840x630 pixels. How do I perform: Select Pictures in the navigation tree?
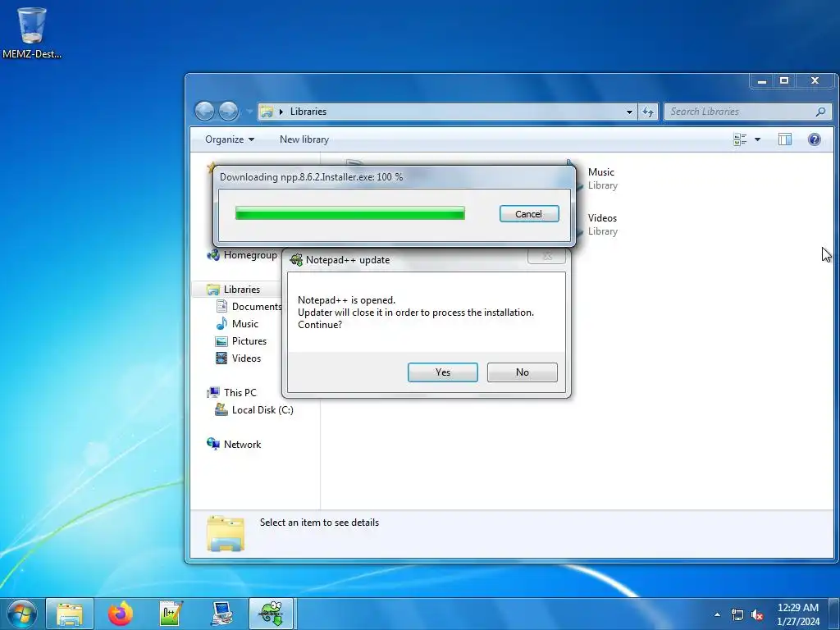click(249, 341)
